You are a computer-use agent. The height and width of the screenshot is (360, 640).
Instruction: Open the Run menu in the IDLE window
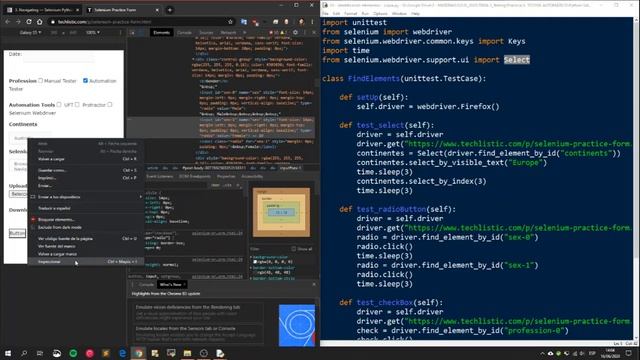[365, 13]
